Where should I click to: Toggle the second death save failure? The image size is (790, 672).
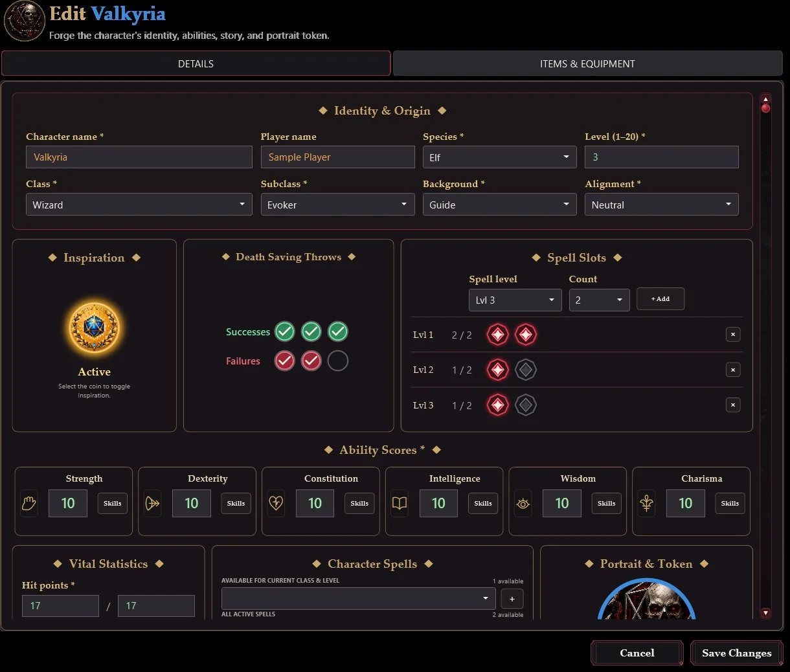311,361
